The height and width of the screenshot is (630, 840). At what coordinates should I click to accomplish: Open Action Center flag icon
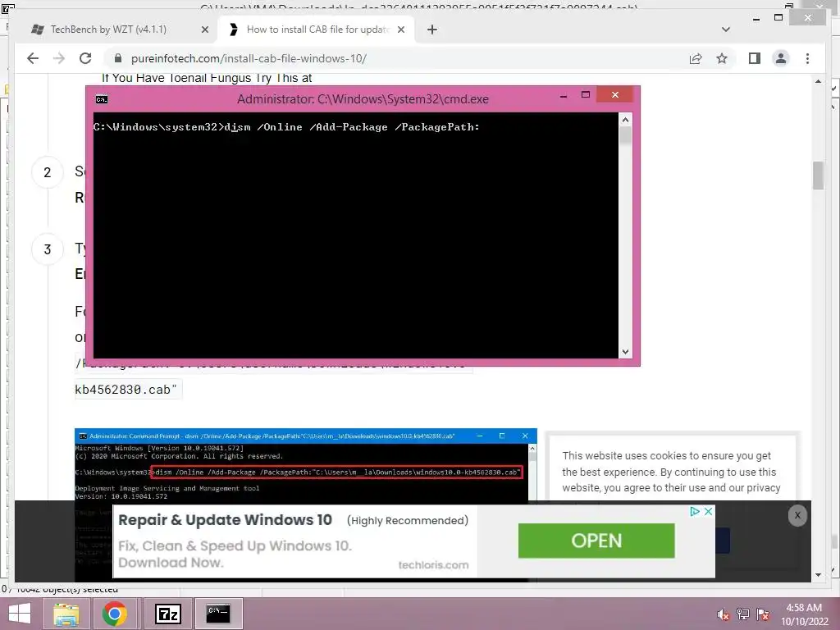763,614
